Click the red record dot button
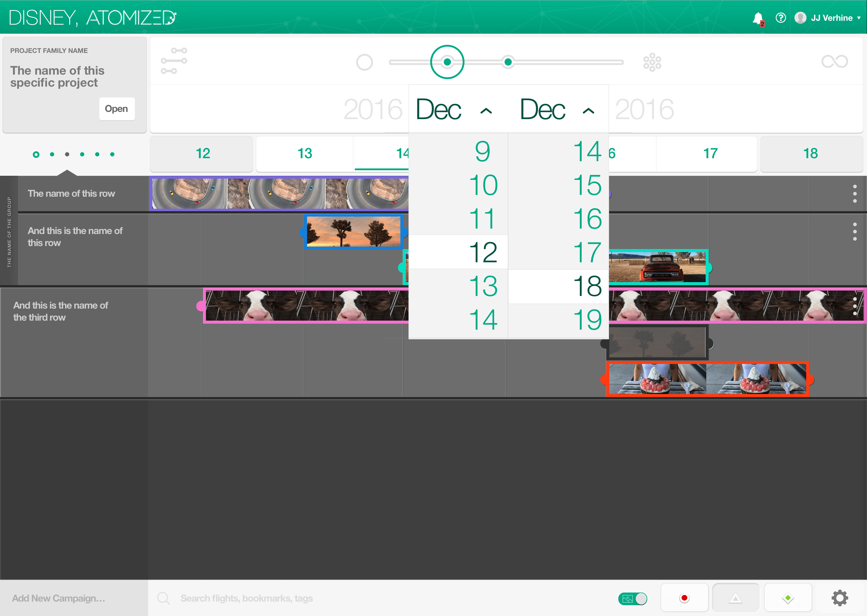 684,598
